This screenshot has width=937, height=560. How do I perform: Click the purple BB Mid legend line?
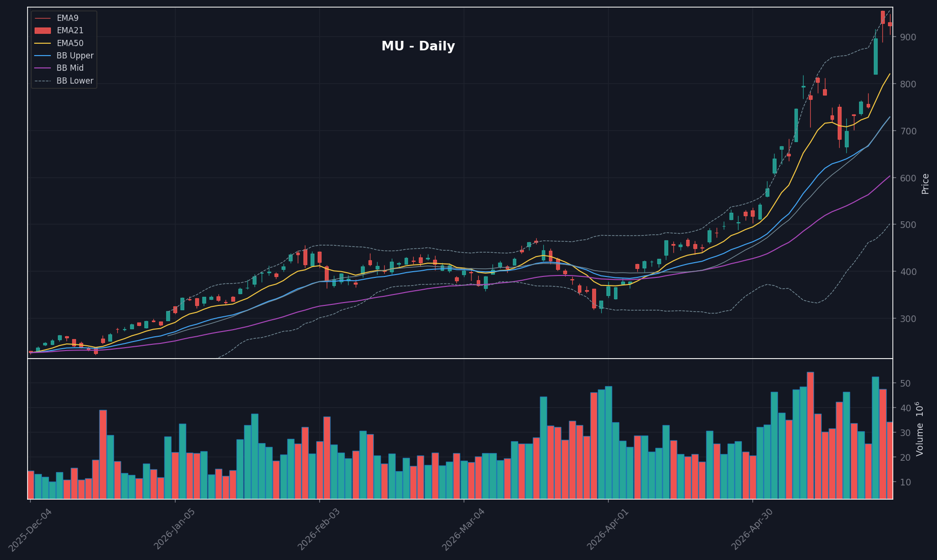point(43,68)
